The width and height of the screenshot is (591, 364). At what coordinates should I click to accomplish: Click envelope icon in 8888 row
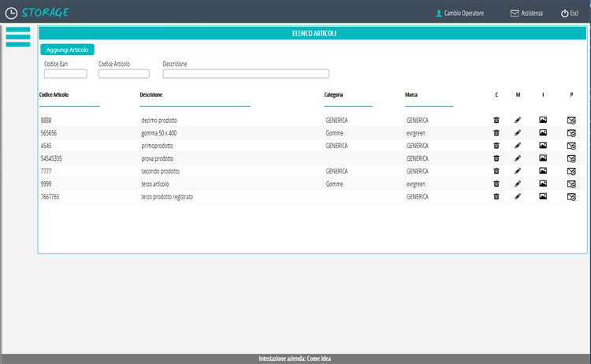[x=571, y=121]
